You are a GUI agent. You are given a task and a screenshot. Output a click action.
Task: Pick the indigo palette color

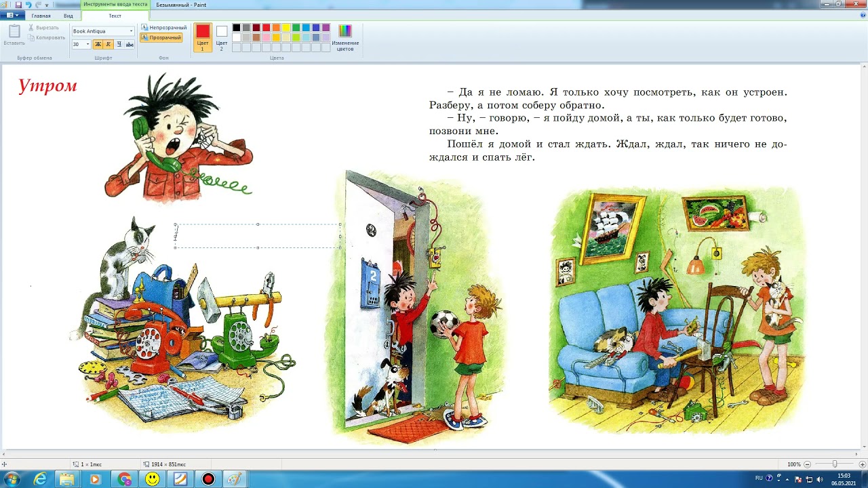(x=316, y=28)
